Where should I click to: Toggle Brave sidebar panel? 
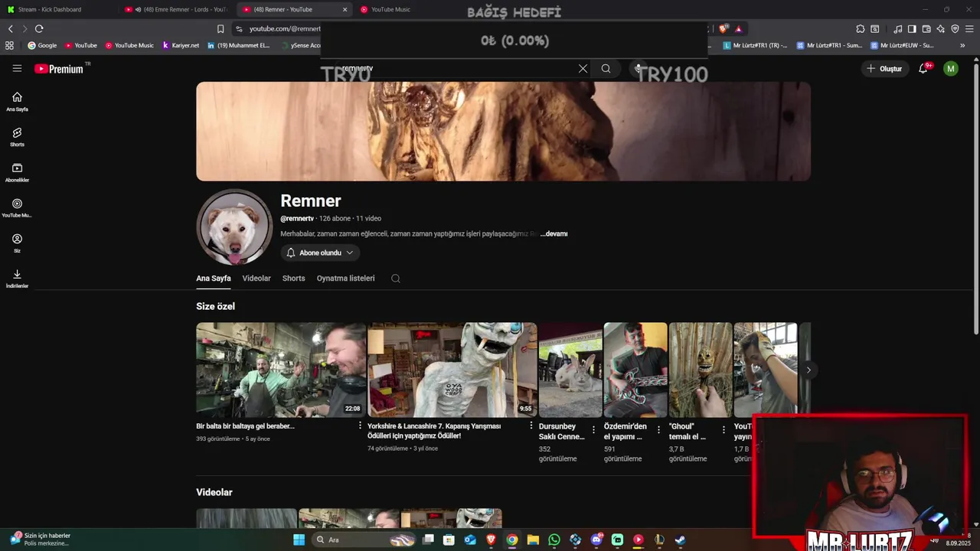click(912, 29)
